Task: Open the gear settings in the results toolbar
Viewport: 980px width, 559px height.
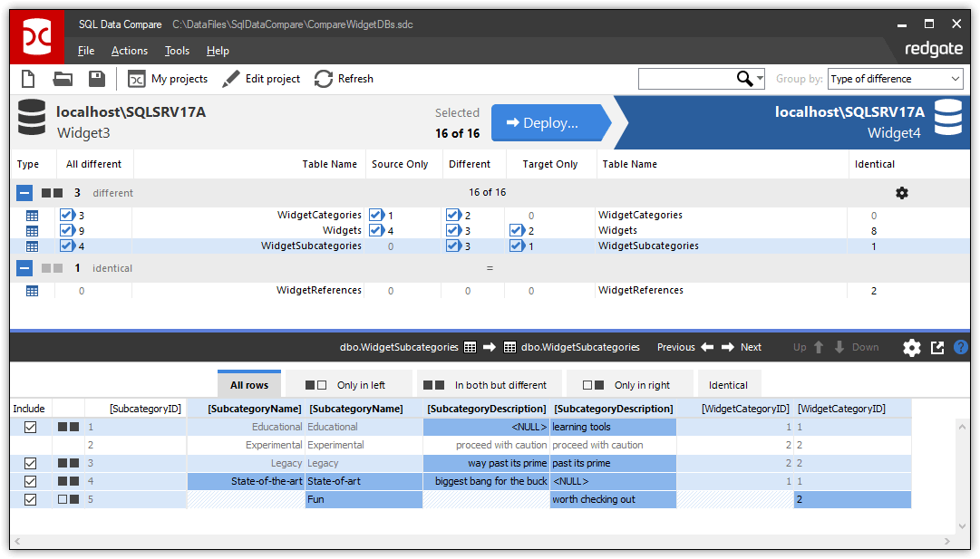Action: click(911, 347)
